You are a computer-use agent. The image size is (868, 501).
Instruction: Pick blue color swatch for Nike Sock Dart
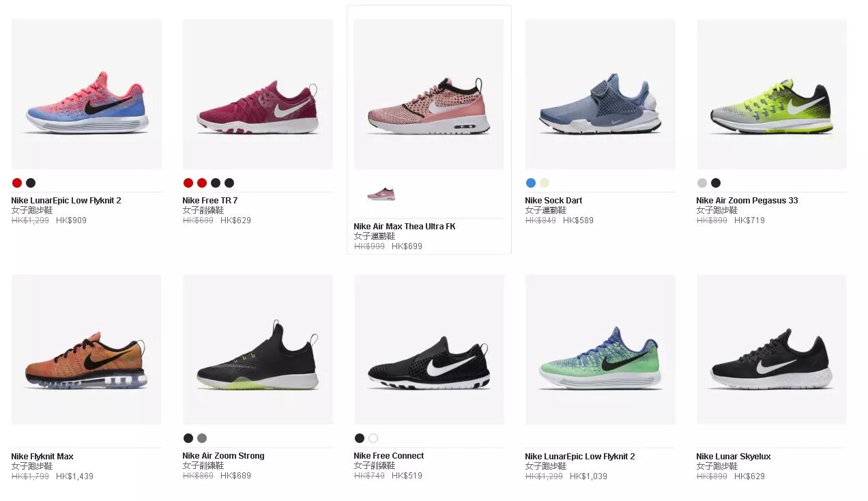531,183
